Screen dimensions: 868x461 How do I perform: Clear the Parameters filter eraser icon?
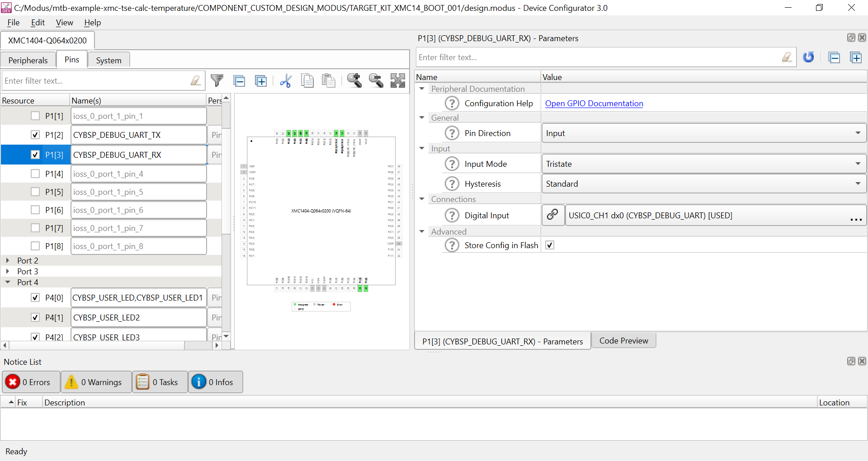pos(787,57)
